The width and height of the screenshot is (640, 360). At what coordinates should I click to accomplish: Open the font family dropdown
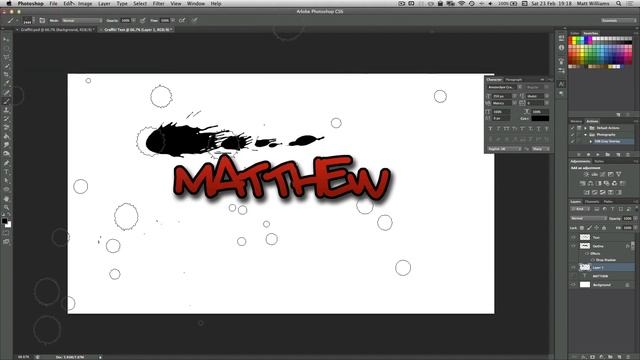click(x=505, y=87)
